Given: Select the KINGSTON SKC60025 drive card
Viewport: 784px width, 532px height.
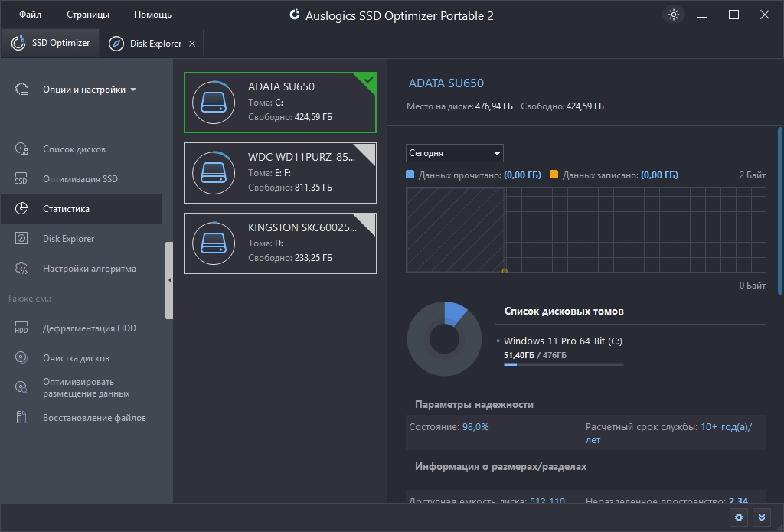Looking at the screenshot, I should coord(280,243).
